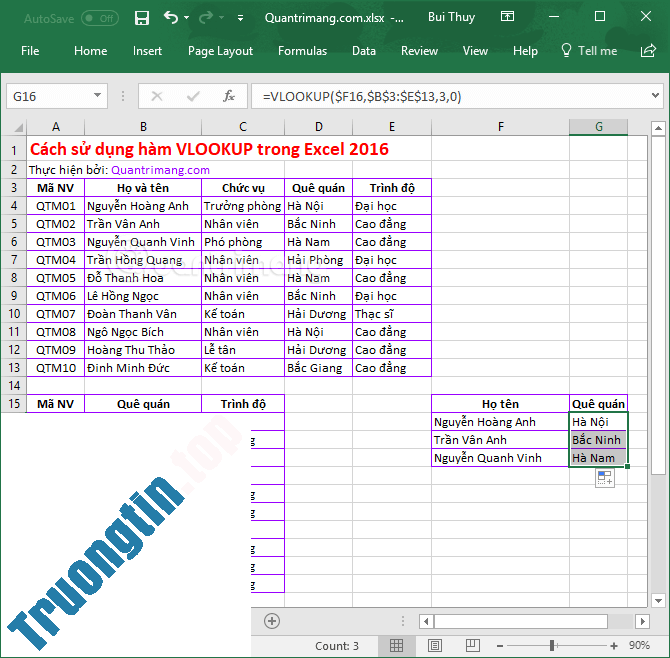Viewport: 670px width, 658px height.
Task: Select cell with QTM01
Action: pyautogui.click(x=56, y=206)
